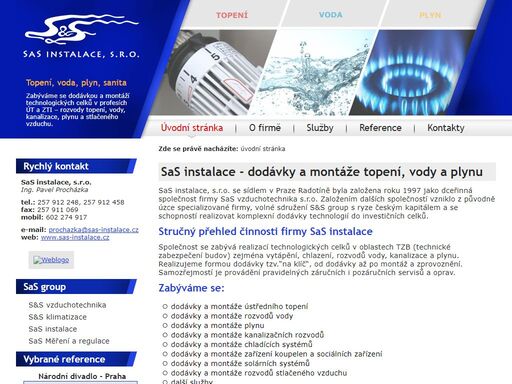Open the Kontakty menu item
The width and height of the screenshot is (512, 384).
click(446, 128)
